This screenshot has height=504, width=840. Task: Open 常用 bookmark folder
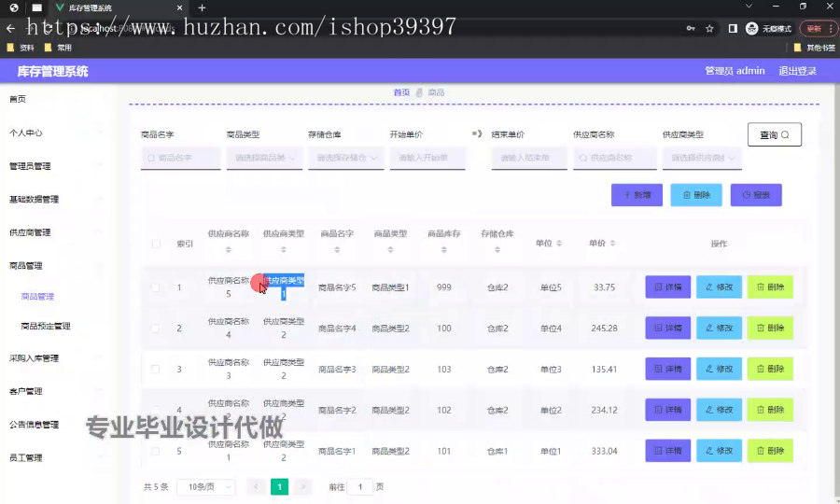click(x=58, y=48)
